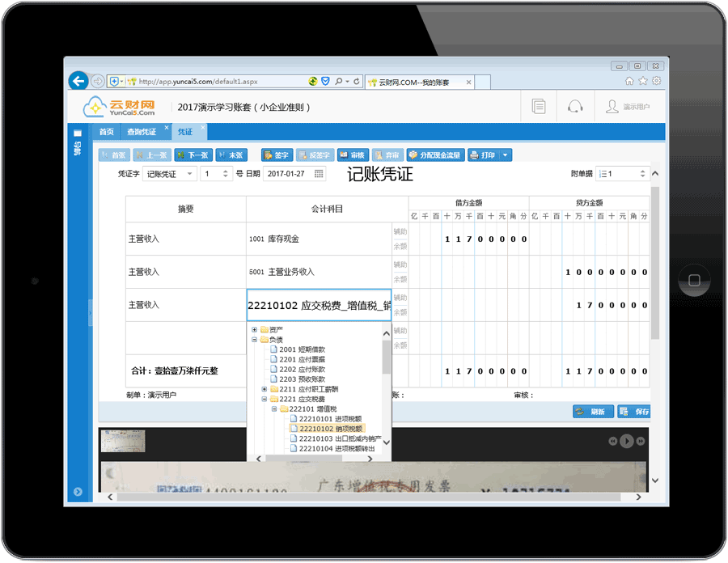Screen dimensions: 728x563
Task: Click the 打印 print button
Action: tap(483, 155)
